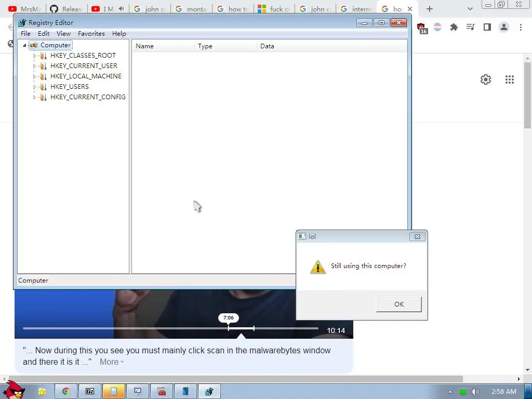Switch to Registry Editor in taskbar
Image resolution: width=532 pixels, height=399 pixels.
click(209, 392)
